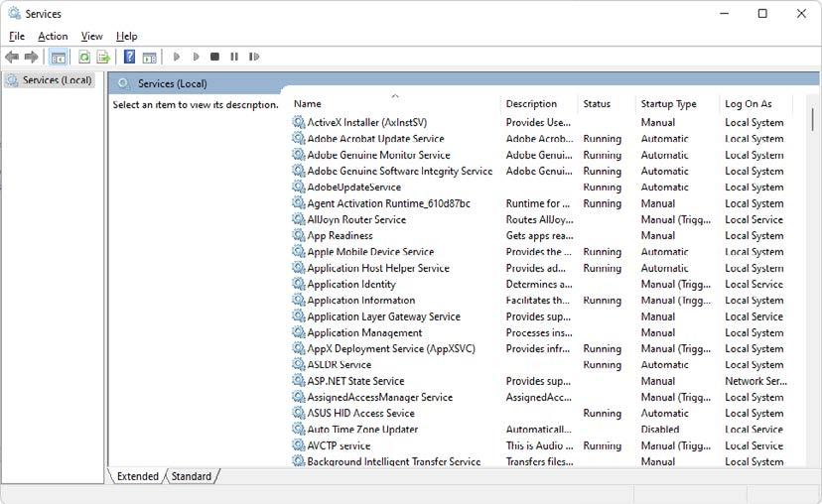Click the gear icon beside App Readiness
Image resolution: width=822 pixels, height=504 pixels.
(299, 235)
